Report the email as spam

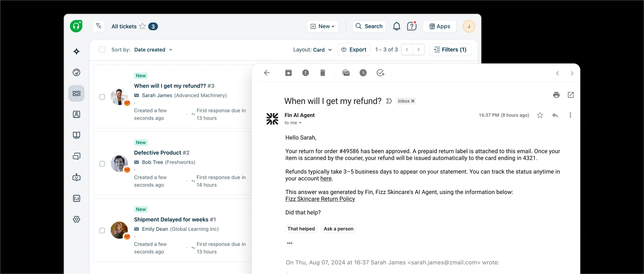[x=306, y=73]
